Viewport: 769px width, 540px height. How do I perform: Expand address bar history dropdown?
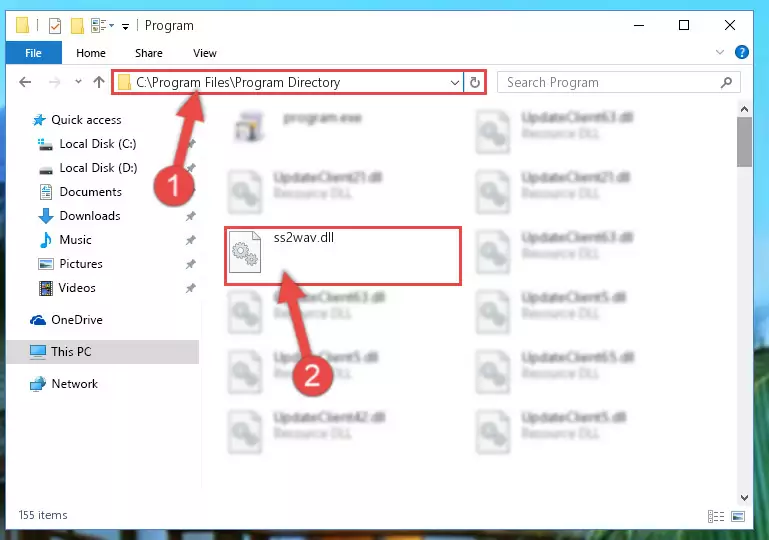pyautogui.click(x=455, y=82)
